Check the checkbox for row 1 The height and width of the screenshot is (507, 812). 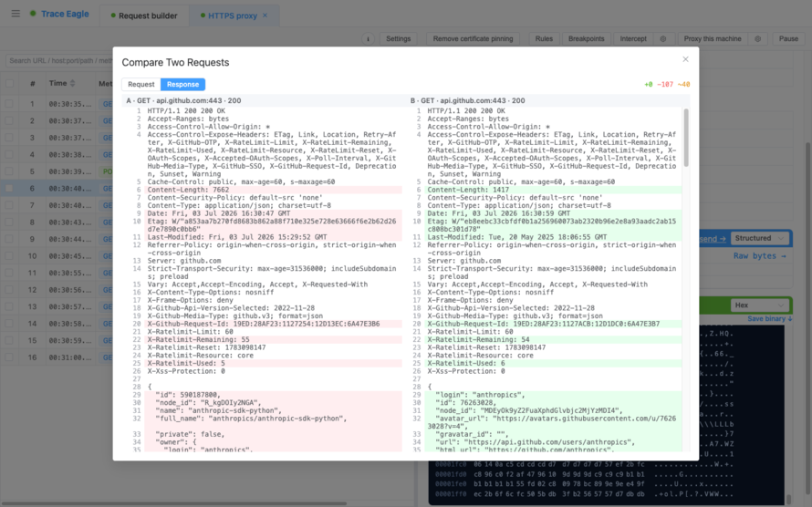point(9,104)
